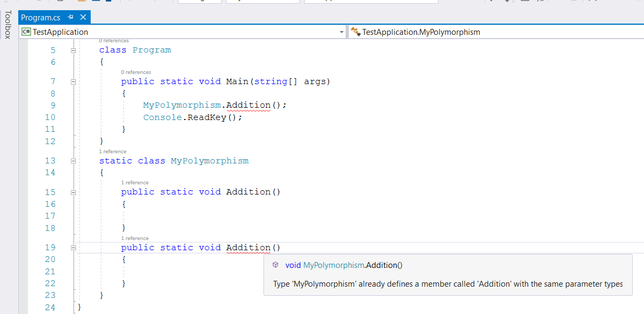Image resolution: width=644 pixels, height=314 pixels.
Task: Open the TestApplication types dropdown
Action: [x=341, y=32]
